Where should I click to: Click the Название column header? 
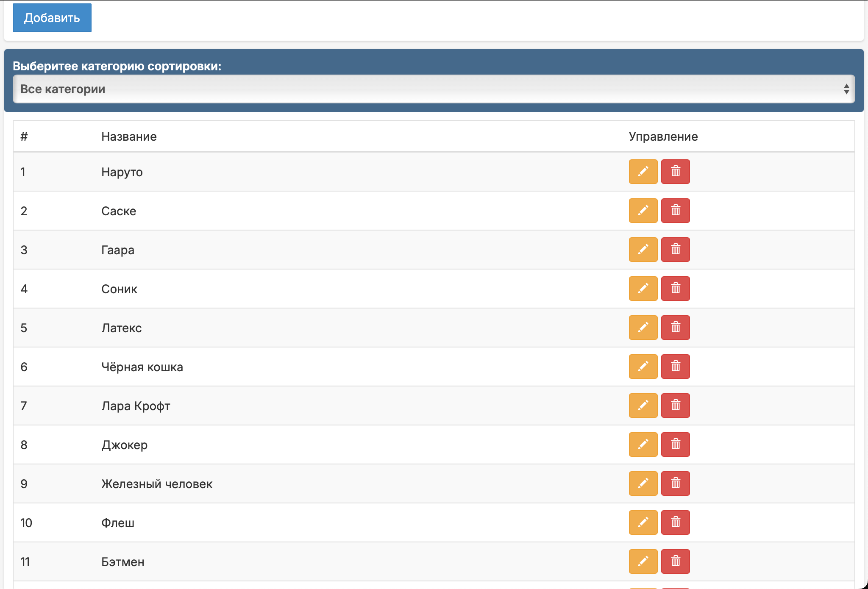129,136
